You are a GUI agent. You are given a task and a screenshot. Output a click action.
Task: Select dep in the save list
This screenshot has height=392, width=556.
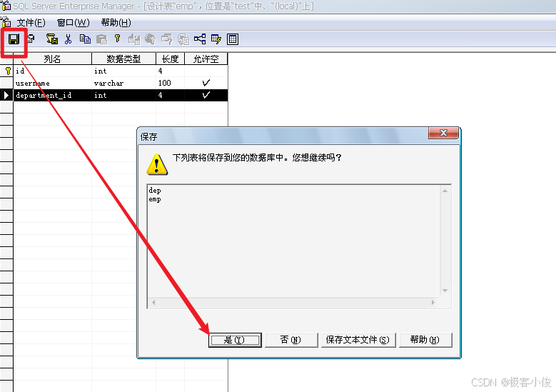155,191
